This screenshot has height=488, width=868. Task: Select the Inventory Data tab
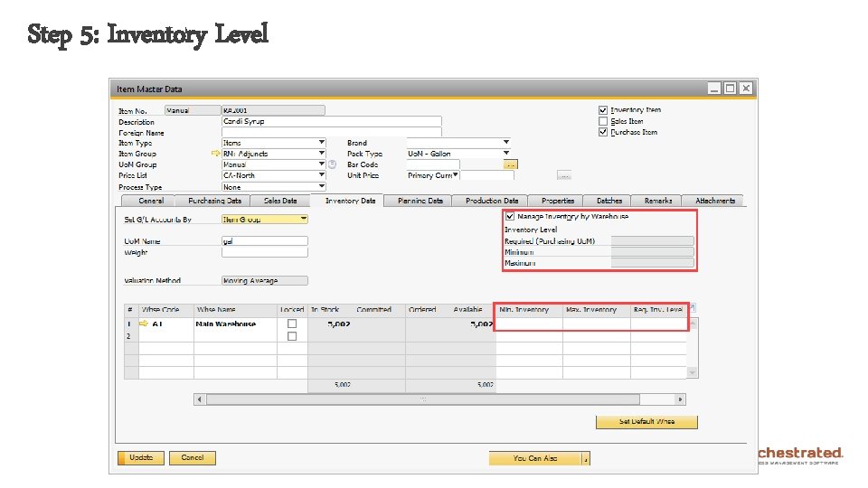click(x=350, y=201)
